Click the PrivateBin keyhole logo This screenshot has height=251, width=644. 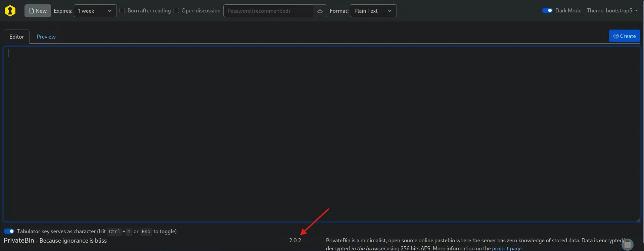tap(10, 11)
